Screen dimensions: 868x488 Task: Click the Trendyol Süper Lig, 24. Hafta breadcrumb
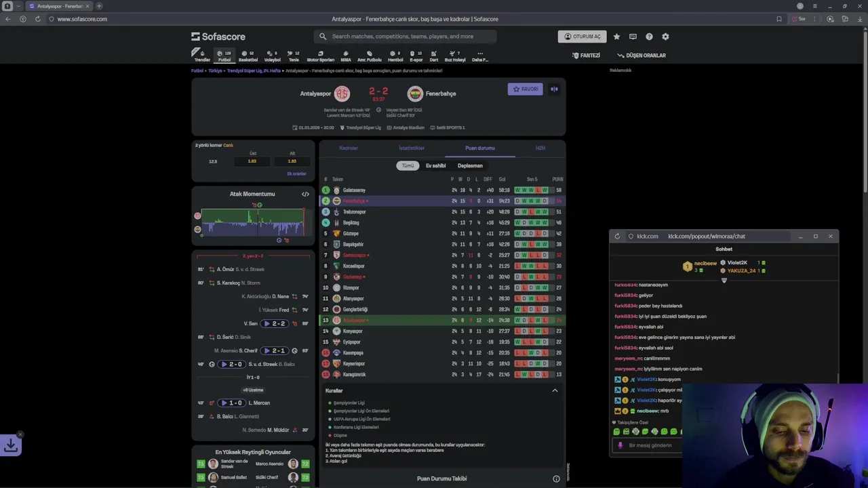pos(254,70)
